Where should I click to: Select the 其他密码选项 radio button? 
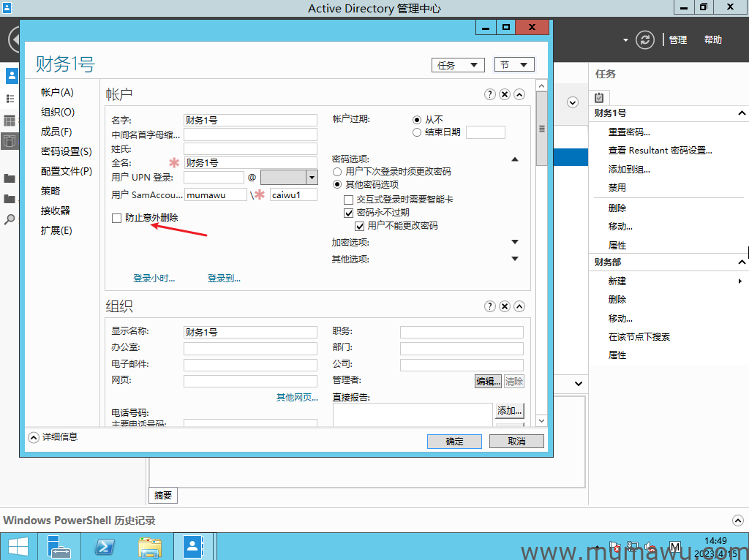click(337, 184)
